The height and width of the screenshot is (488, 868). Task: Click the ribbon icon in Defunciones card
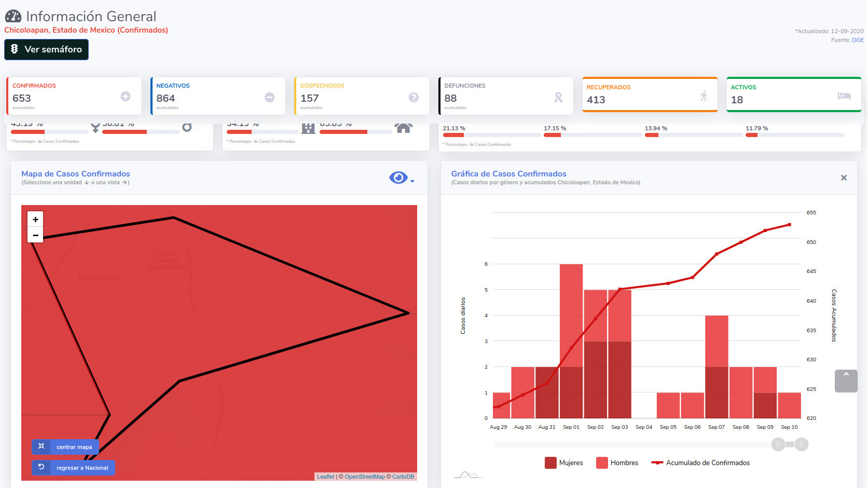558,97
